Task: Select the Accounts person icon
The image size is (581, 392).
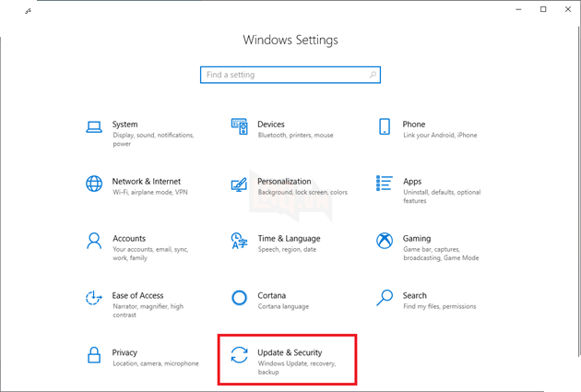Action: [94, 241]
